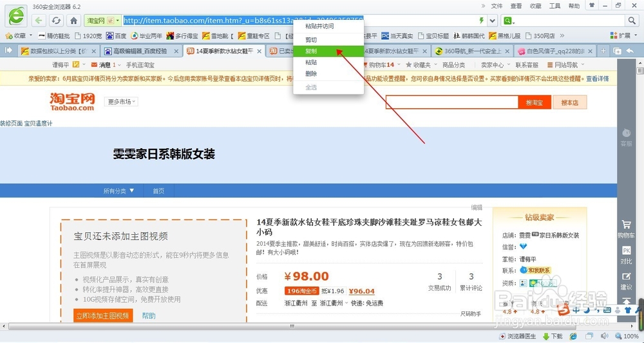Open the search engine selector dropdown
This screenshot has height=343, width=644.
[x=509, y=21]
